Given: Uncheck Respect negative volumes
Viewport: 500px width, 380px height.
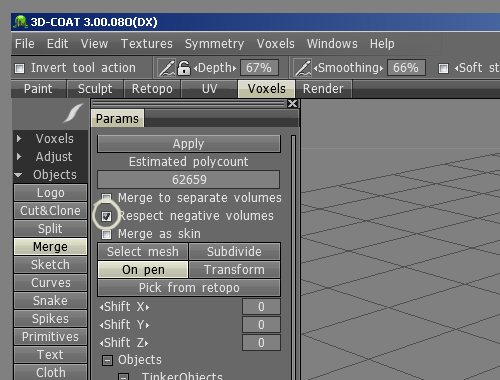Looking at the screenshot, I should click(106, 216).
